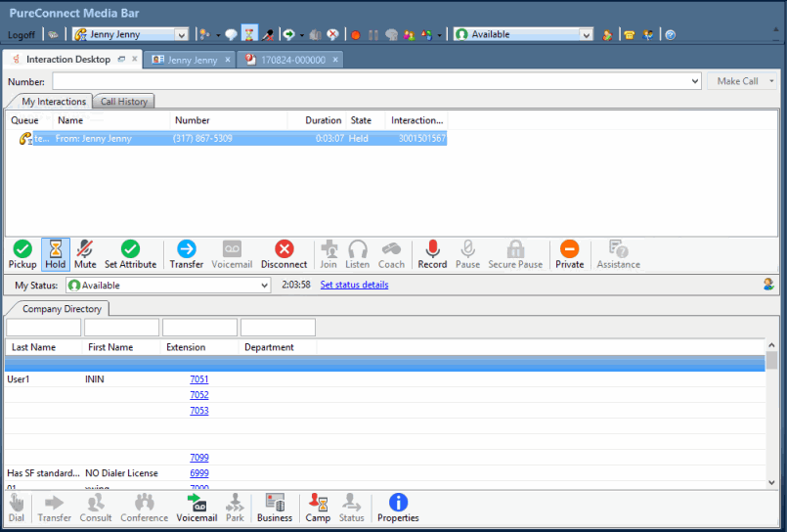
Task: Expand the My Status dropdown
Action: (264, 286)
